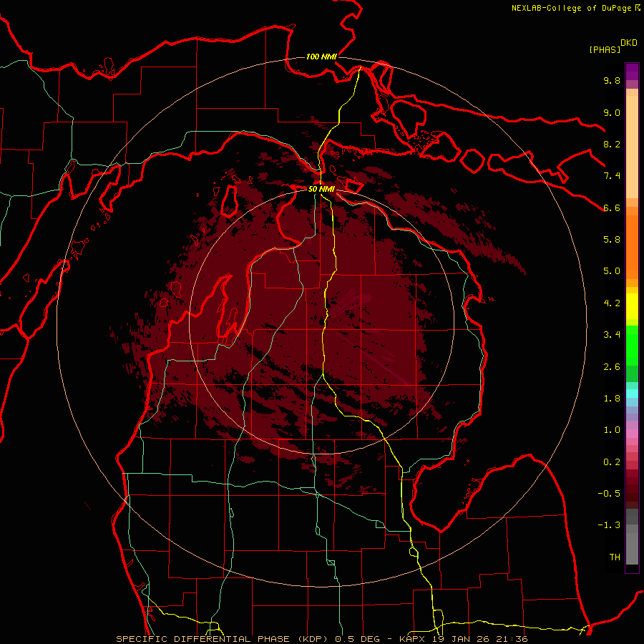This screenshot has width=644, height=644.
Task: Click the 0.5 DEG elevation text
Action: point(357,639)
